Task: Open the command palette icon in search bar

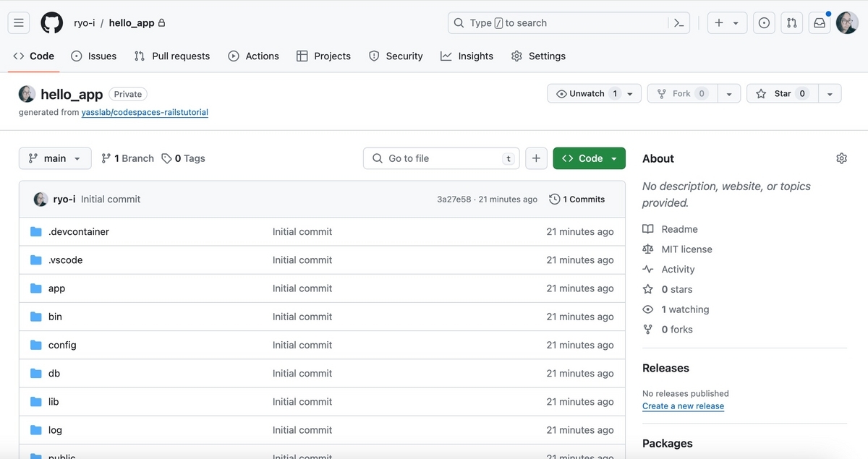Action: pos(678,23)
